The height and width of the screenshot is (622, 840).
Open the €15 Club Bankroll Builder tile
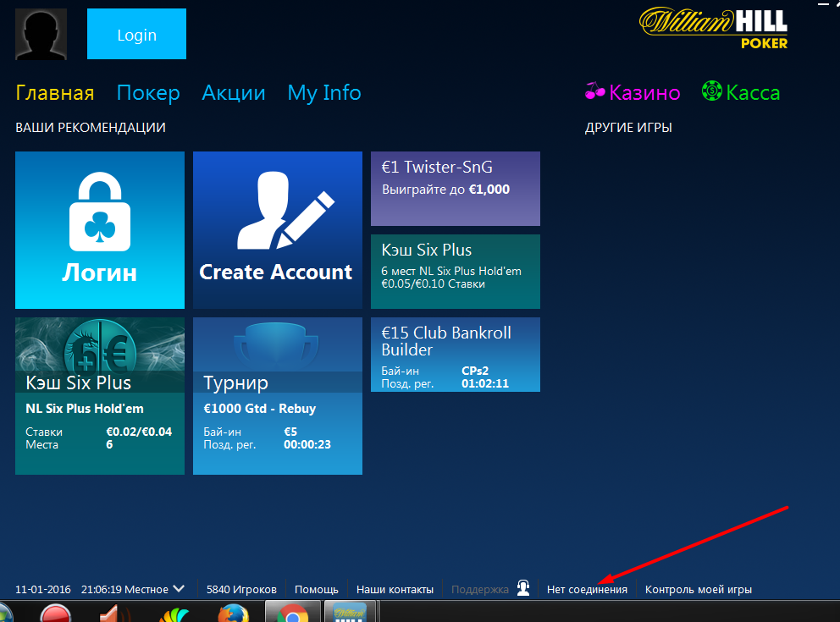click(x=456, y=355)
